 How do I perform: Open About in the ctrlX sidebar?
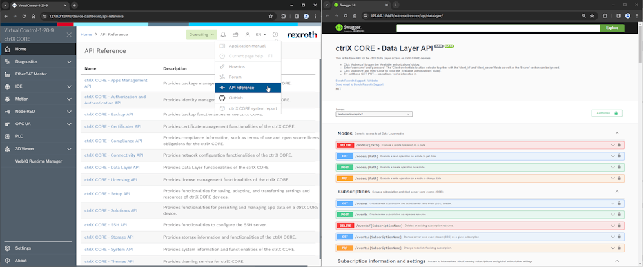(x=38, y=261)
